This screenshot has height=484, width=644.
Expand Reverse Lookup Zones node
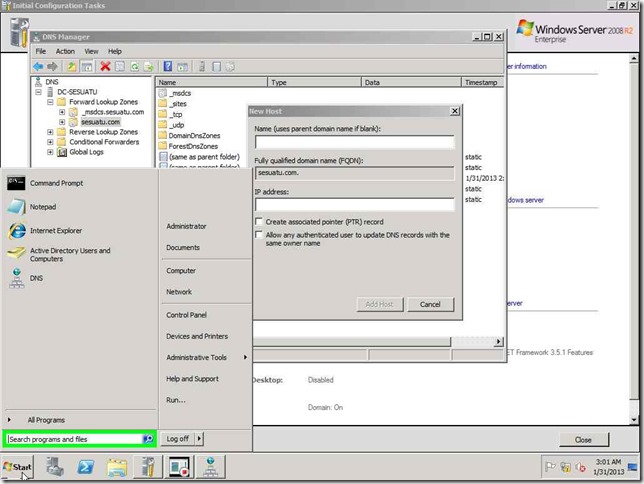click(50, 132)
